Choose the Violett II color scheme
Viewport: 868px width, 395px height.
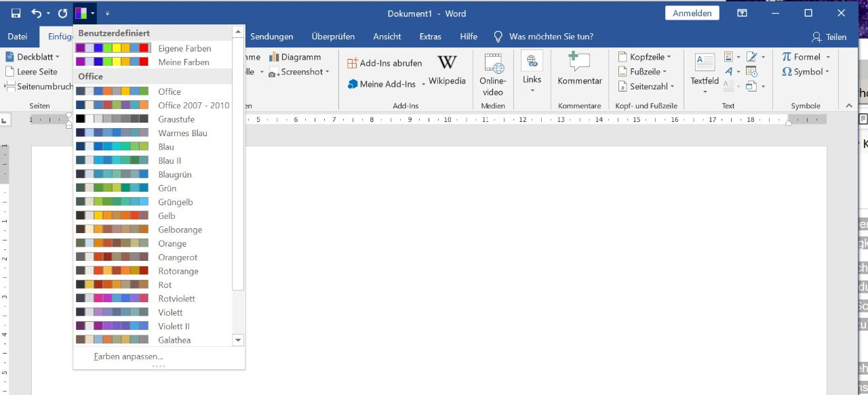pos(153,327)
